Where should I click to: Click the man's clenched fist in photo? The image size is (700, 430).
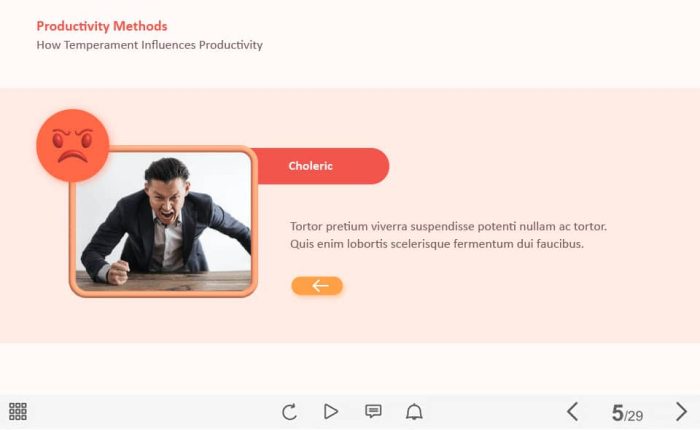tap(118, 272)
